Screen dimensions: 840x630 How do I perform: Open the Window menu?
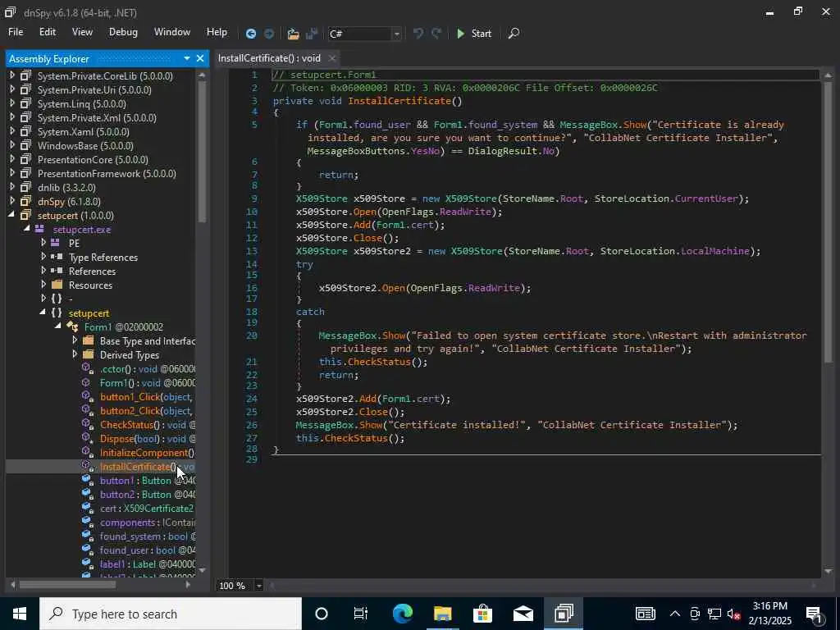coord(172,32)
